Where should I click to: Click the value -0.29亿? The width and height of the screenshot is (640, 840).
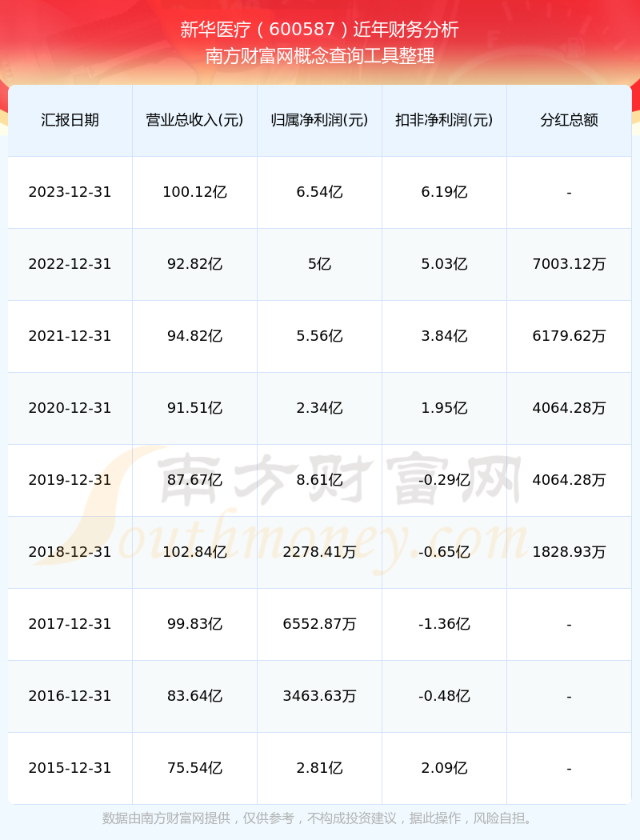445,480
